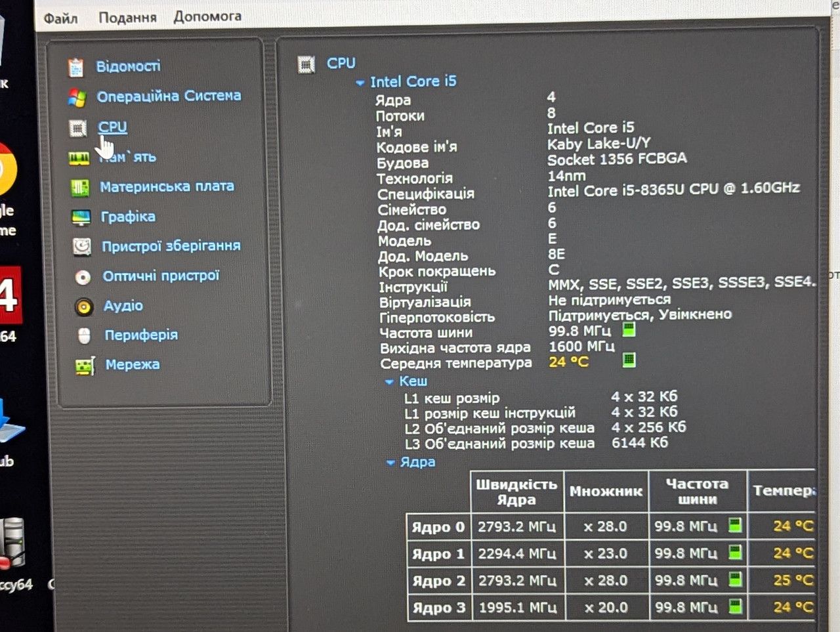Click green graph icon beside Частота шини 99.8 МГц
The height and width of the screenshot is (632, 840).
pos(629,329)
